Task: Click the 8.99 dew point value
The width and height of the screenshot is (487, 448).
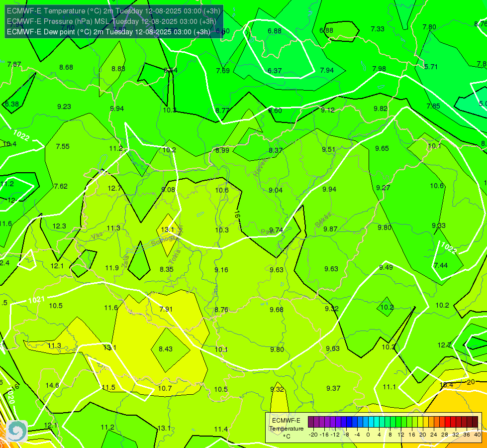Action: point(222,150)
